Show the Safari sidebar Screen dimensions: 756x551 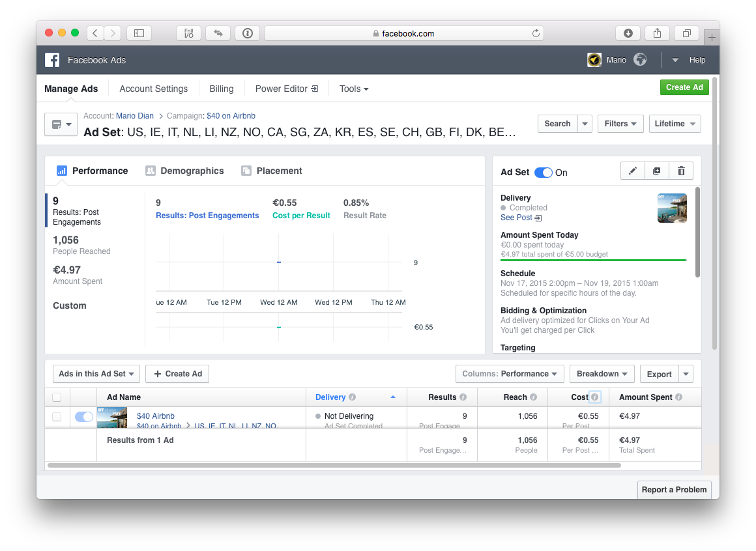pyautogui.click(x=139, y=33)
